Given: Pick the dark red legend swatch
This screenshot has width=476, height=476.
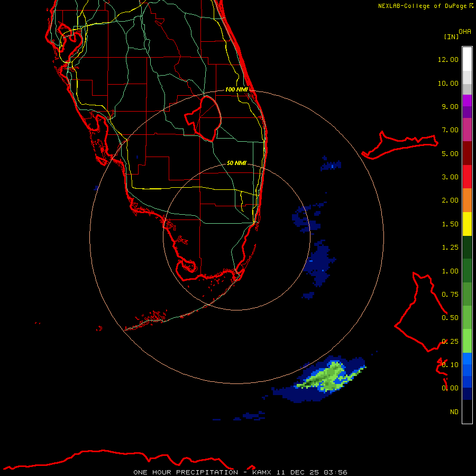Looking at the screenshot, I should (x=467, y=153).
